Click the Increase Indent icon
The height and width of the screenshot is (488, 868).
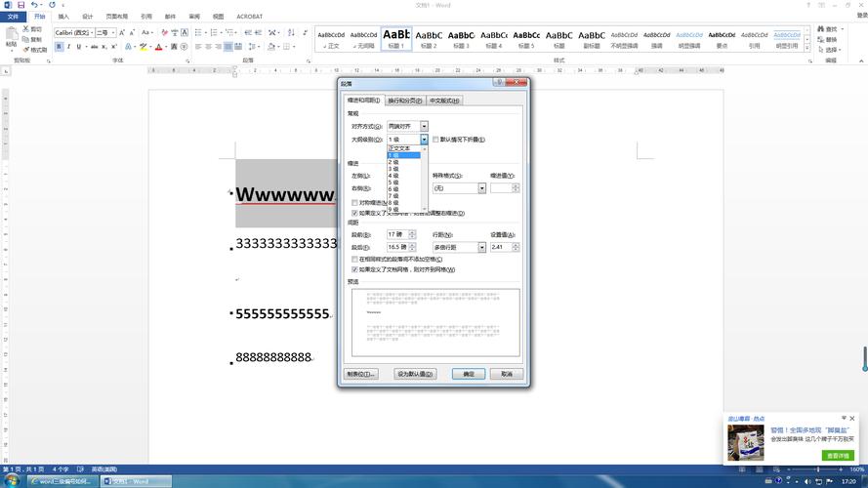pyautogui.click(x=259, y=32)
